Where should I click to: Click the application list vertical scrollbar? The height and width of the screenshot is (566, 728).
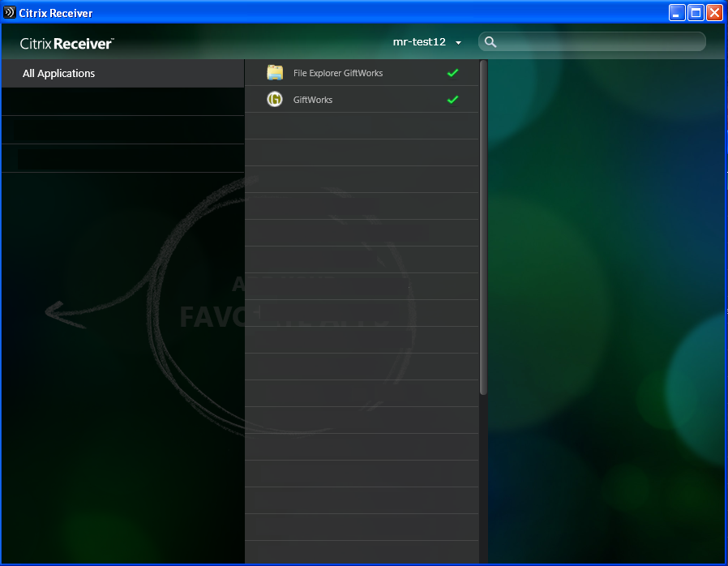pos(483,227)
